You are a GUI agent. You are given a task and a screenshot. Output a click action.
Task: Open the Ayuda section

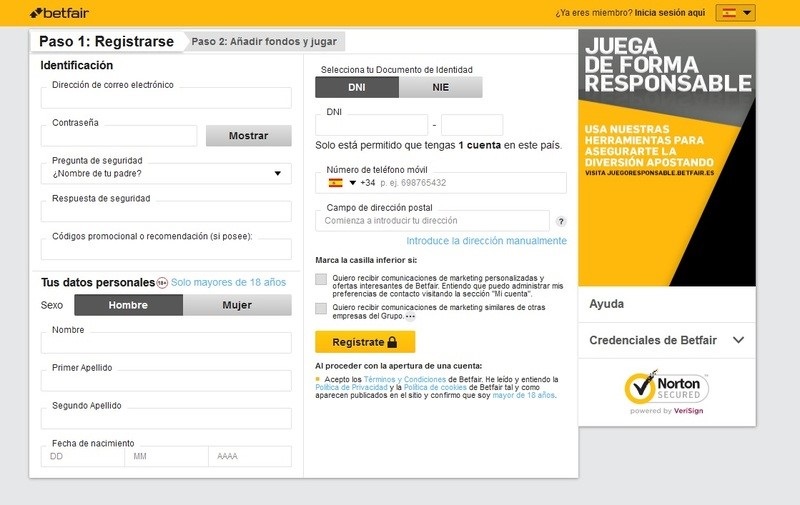click(667, 304)
